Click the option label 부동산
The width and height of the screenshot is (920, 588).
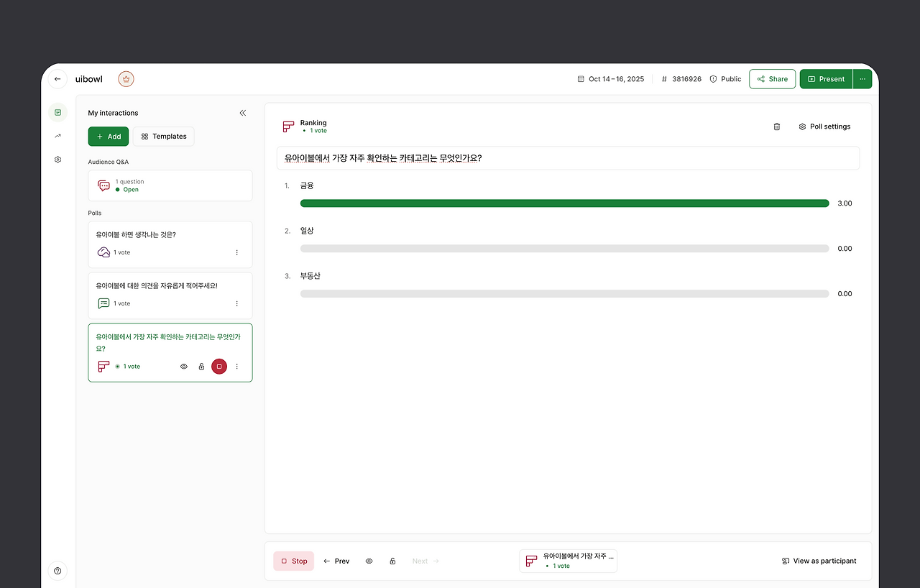point(310,276)
